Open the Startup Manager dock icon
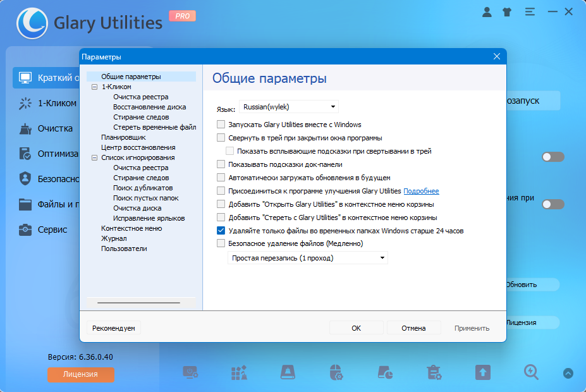Image resolution: width=586 pixels, height=392 pixels. [x=190, y=372]
